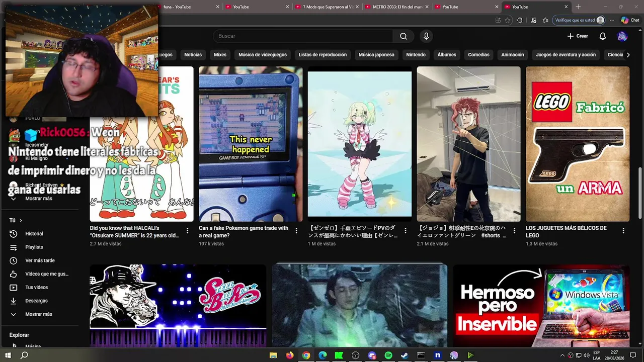Open Edge browser extensions puzzle icon
644x362 pixels.
click(520, 20)
